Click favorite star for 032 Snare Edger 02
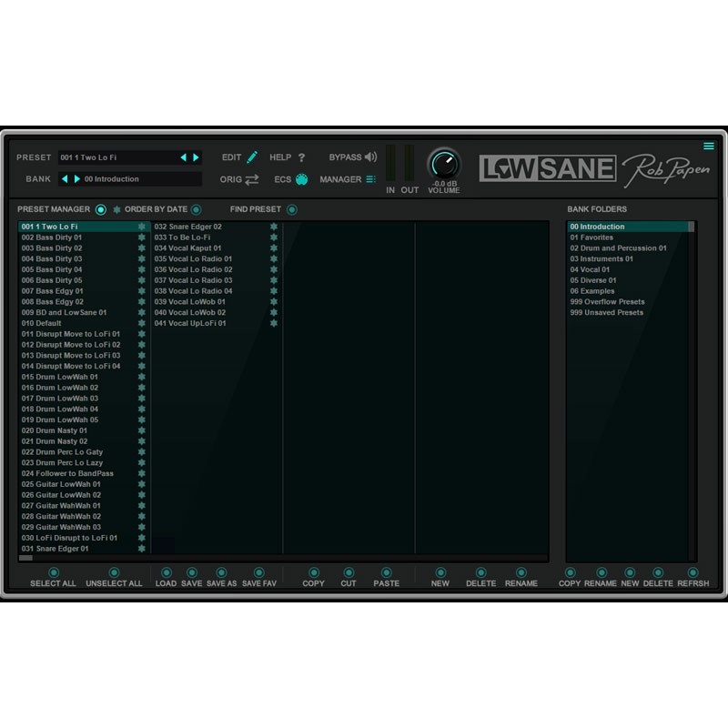 [274, 227]
